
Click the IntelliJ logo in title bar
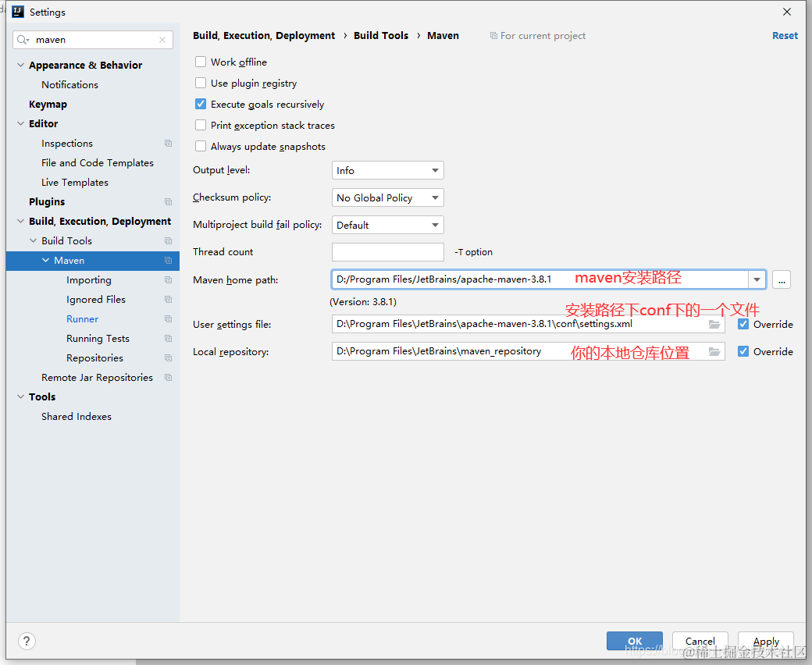coord(18,12)
